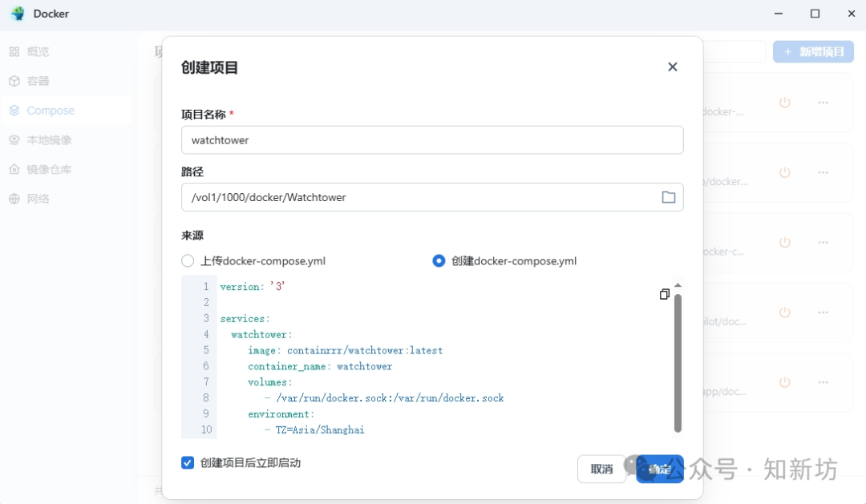Minimize the Docker window

(778, 14)
